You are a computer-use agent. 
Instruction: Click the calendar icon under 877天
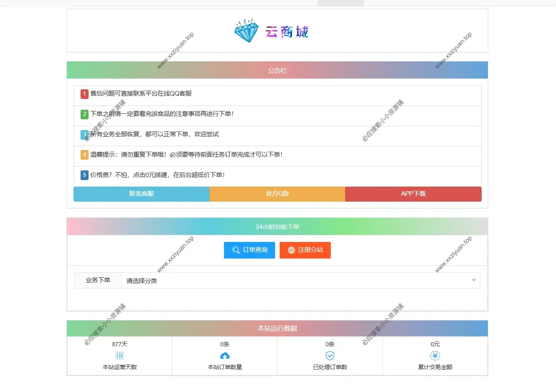119,355
